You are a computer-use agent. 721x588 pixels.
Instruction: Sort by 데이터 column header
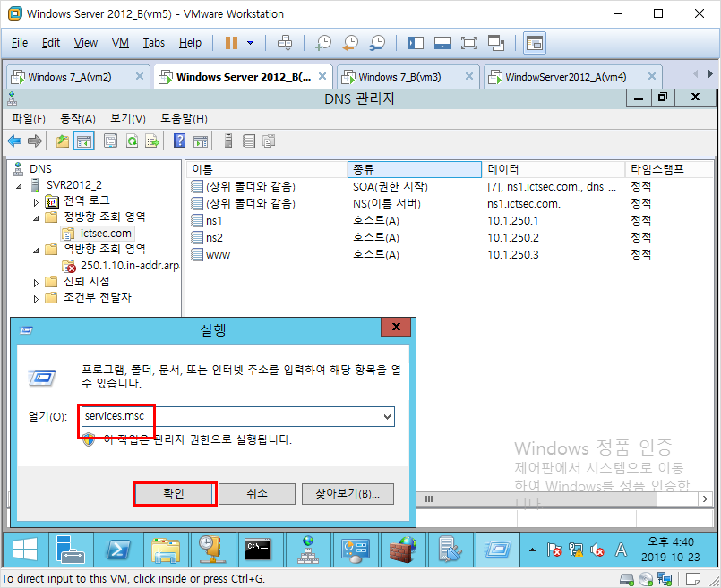pos(554,169)
